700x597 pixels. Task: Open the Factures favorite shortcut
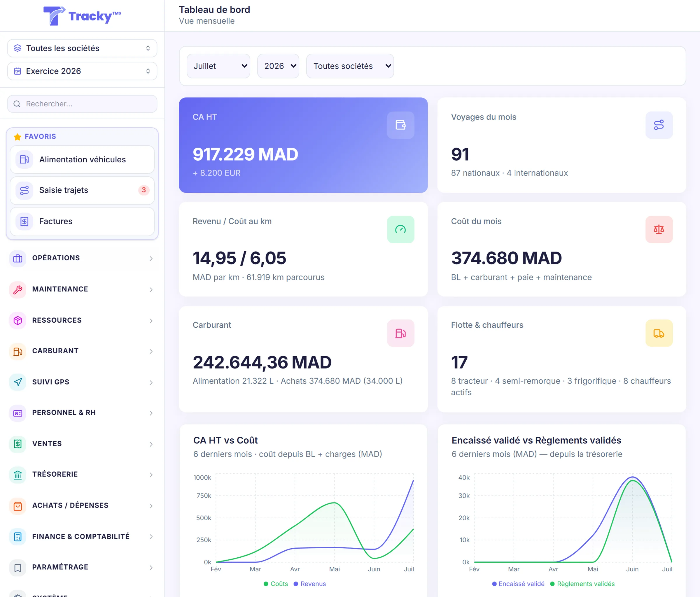point(82,221)
